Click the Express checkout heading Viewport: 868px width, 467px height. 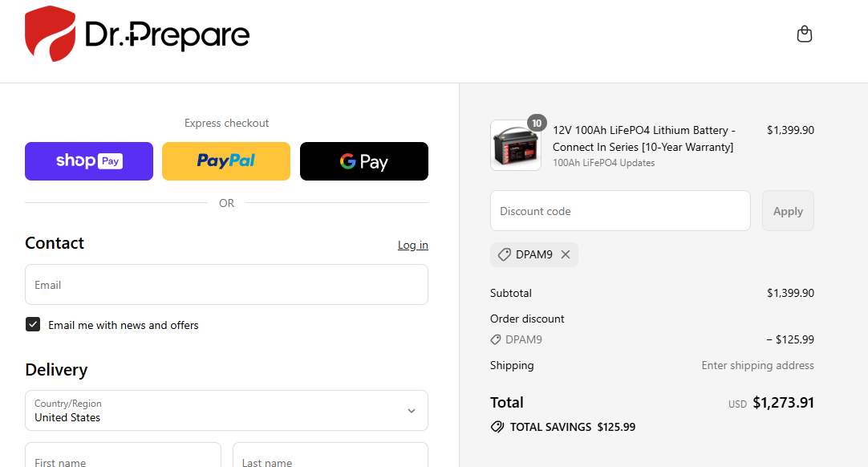226,123
